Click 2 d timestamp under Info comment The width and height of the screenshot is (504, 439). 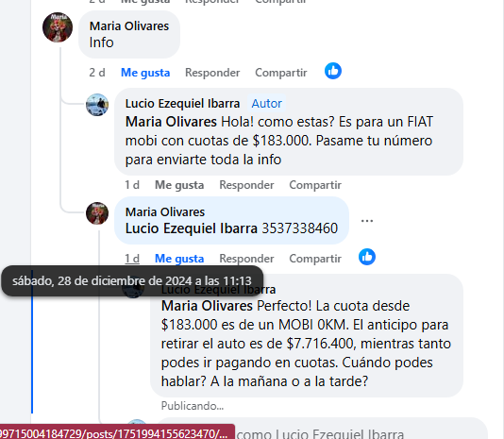[x=97, y=73]
